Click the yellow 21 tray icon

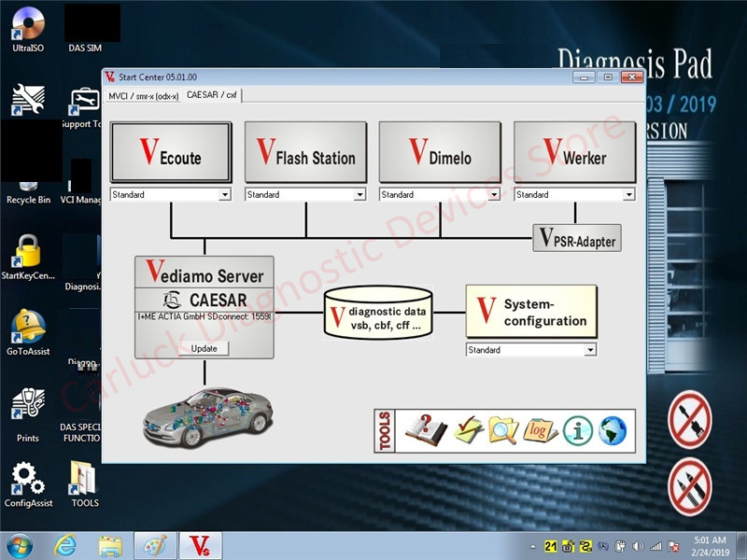coord(551,546)
